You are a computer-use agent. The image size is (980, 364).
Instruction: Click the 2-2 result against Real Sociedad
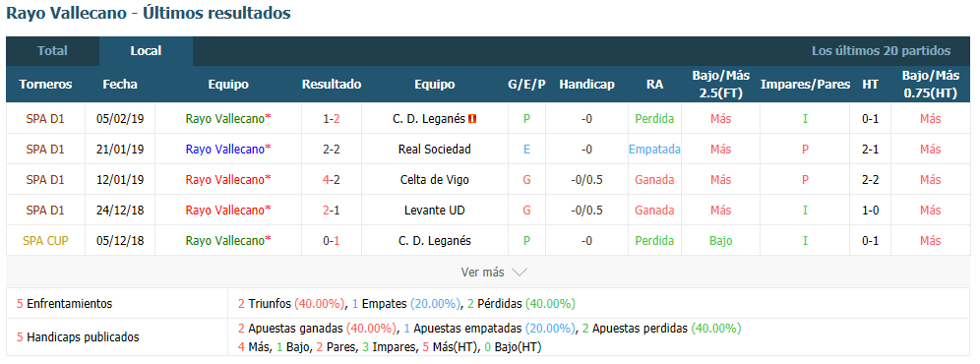tap(332, 150)
